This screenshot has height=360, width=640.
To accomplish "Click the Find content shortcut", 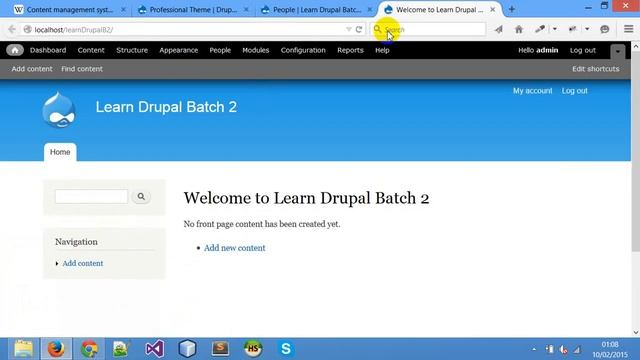I will [x=82, y=69].
